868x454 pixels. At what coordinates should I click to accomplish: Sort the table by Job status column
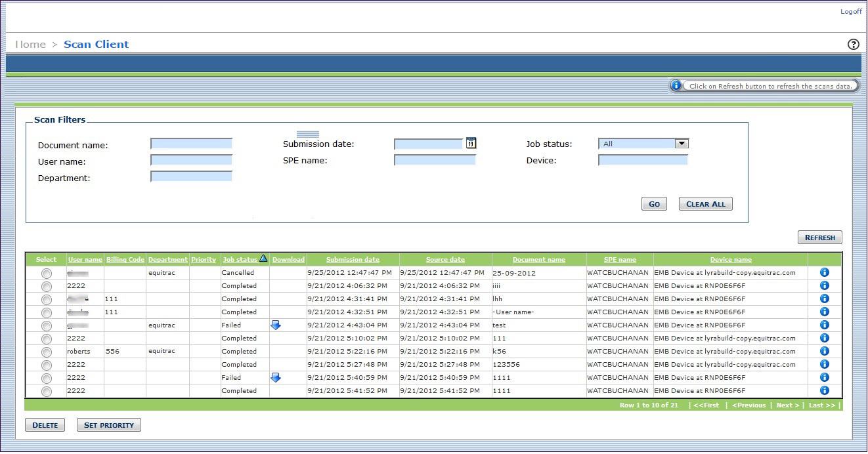pos(240,260)
